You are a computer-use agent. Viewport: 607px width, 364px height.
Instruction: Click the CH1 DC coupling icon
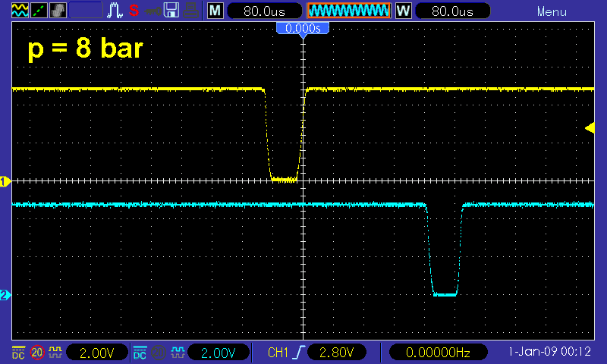(x=17, y=353)
